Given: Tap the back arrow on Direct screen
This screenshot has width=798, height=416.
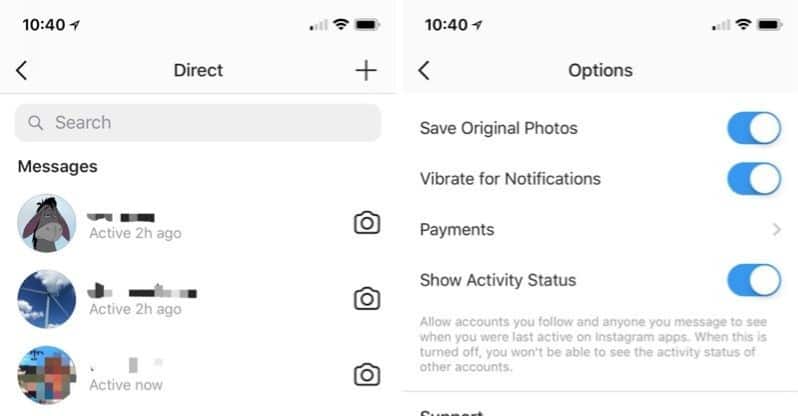Looking at the screenshot, I should coord(22,70).
